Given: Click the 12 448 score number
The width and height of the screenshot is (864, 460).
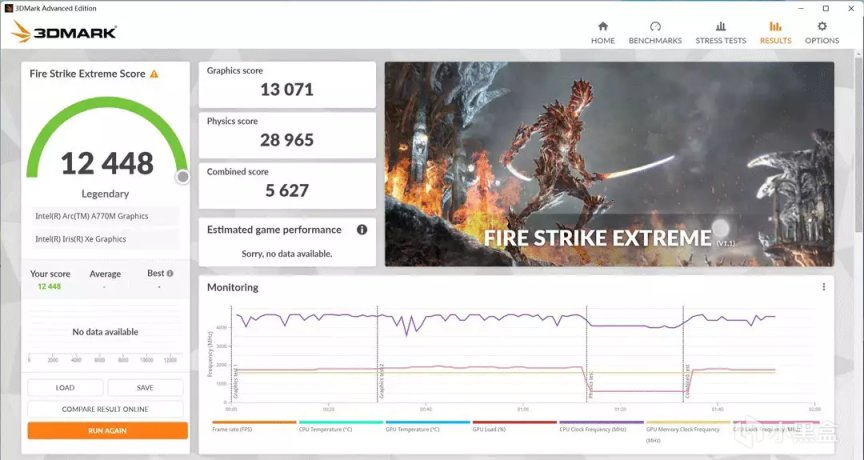Looking at the screenshot, I should [x=107, y=163].
